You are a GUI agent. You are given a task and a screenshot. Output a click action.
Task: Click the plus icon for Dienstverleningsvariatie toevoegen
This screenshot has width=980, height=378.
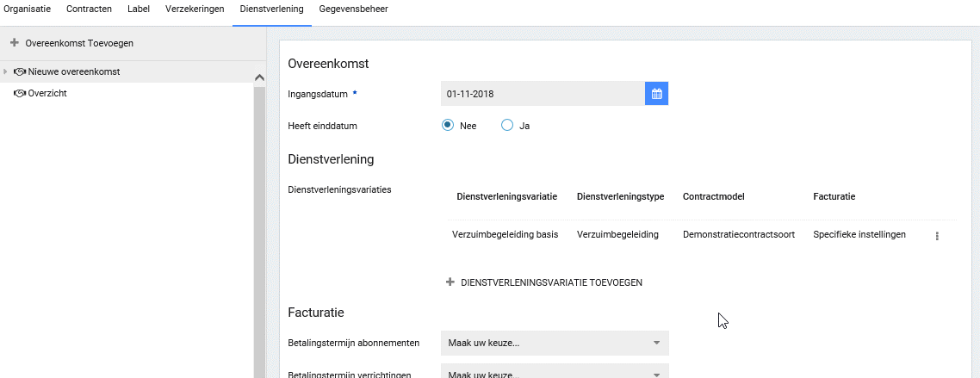(450, 282)
